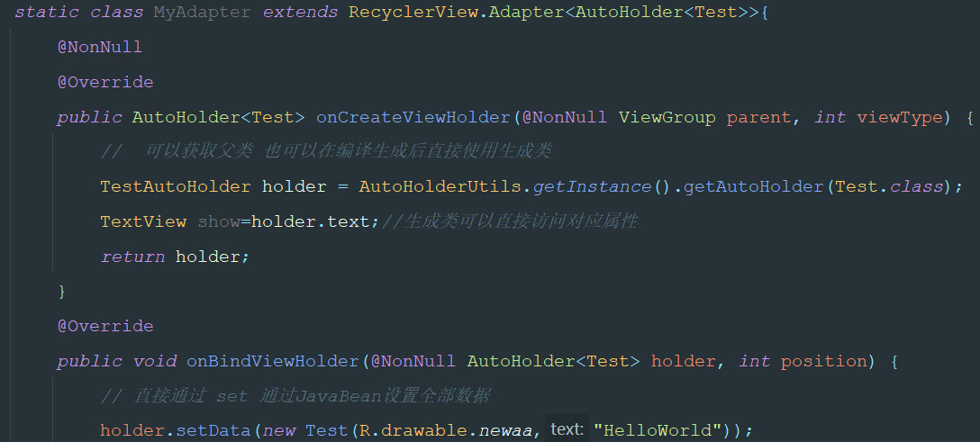Screen dimensions: 980x442
Task: Click the getInstance() method call
Action: point(601,186)
